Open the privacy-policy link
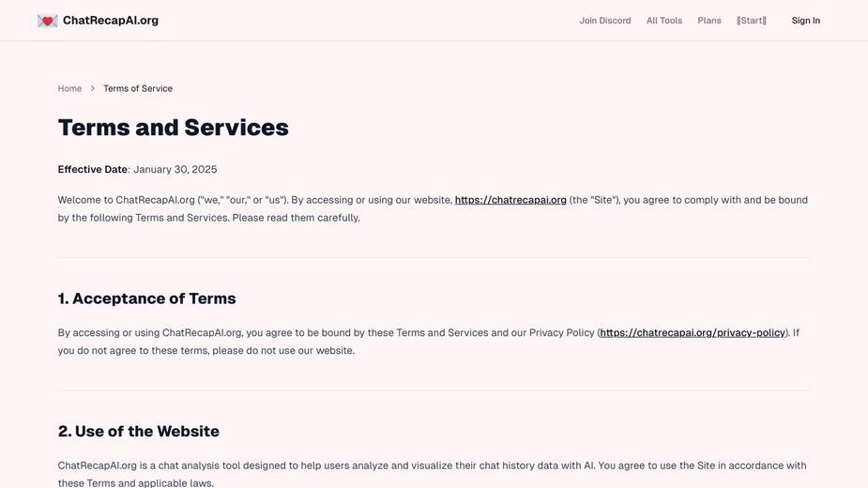This screenshot has height=488, width=868. [x=693, y=333]
